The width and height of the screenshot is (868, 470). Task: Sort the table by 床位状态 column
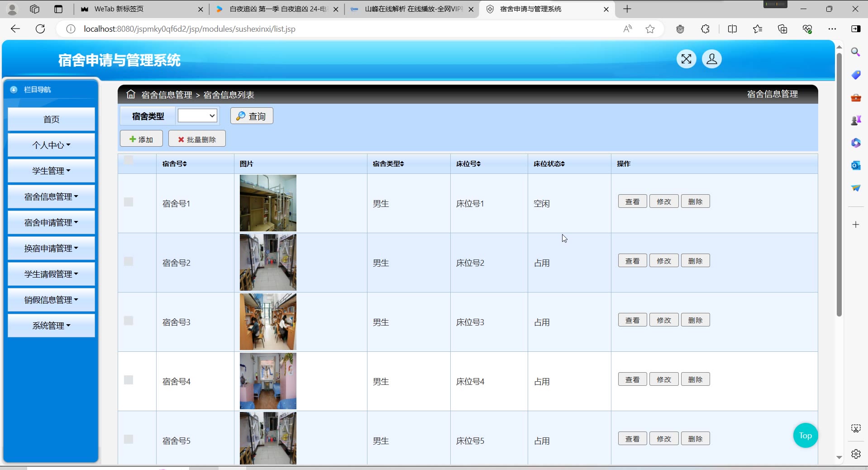tap(549, 164)
